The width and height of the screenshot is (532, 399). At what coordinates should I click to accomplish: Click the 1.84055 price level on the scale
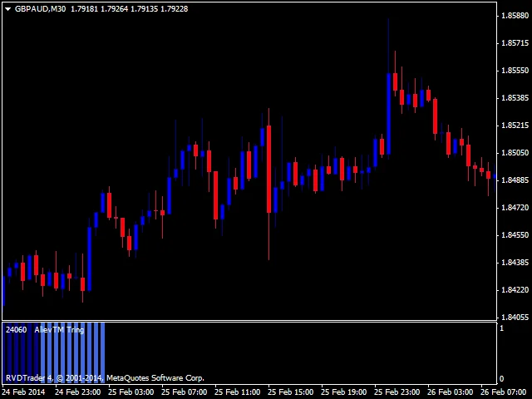[515, 318]
